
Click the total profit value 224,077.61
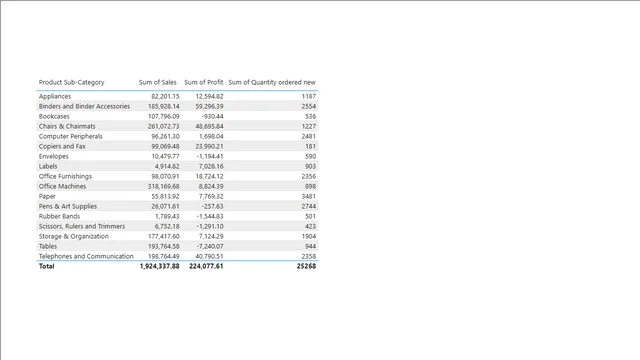tap(206, 266)
